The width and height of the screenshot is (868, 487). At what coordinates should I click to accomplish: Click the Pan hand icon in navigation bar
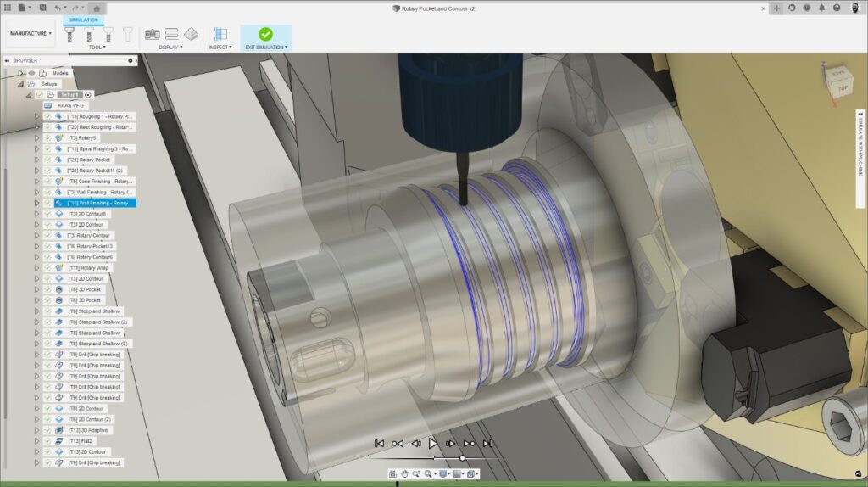tap(405, 473)
